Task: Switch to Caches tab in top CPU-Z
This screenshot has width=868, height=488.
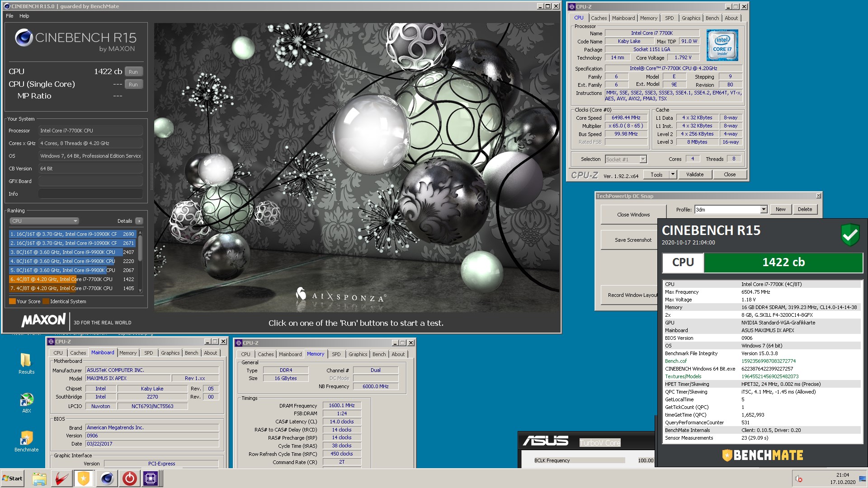Action: click(x=599, y=18)
